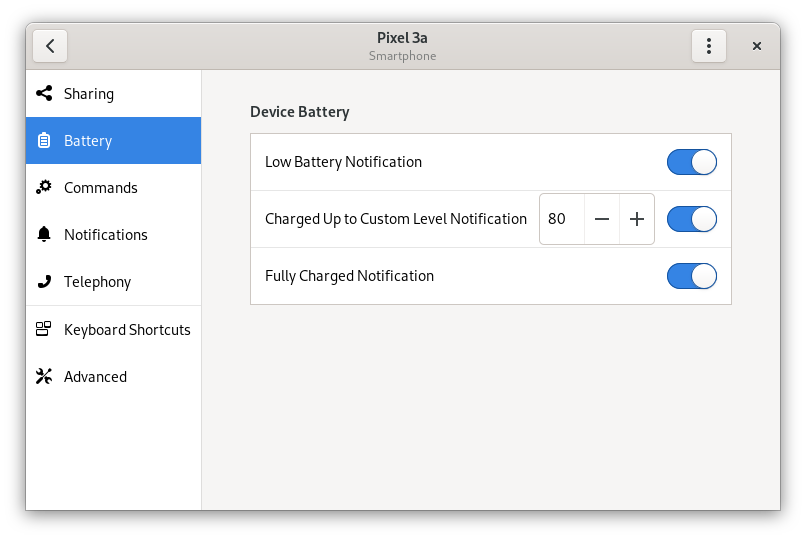Select the Battery sidebar item
Image resolution: width=806 pixels, height=539 pixels.
click(x=114, y=141)
